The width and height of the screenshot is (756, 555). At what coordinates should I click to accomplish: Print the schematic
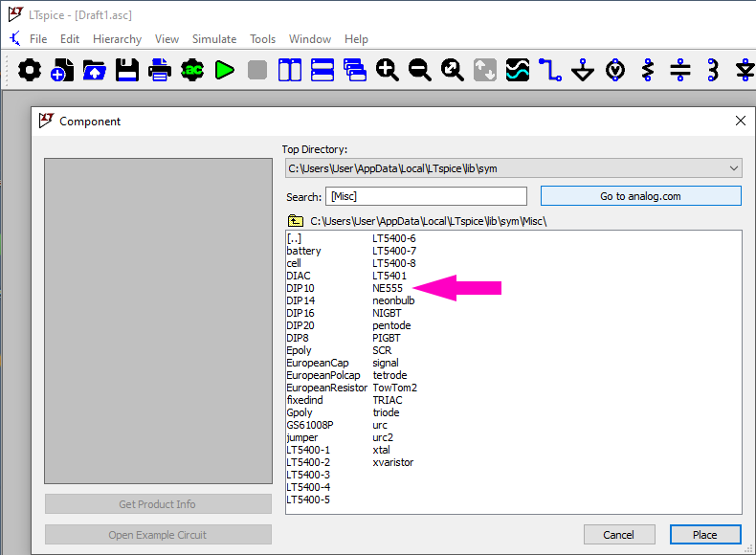tap(160, 71)
